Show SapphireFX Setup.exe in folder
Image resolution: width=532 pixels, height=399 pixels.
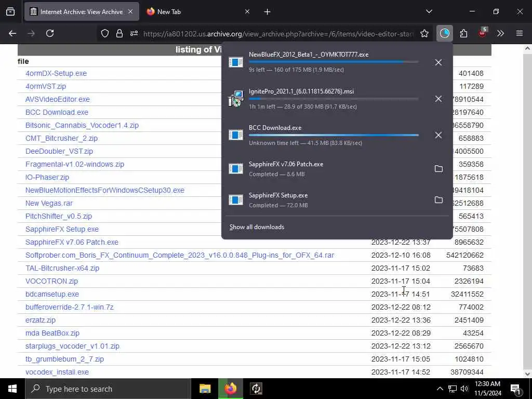[x=438, y=200]
